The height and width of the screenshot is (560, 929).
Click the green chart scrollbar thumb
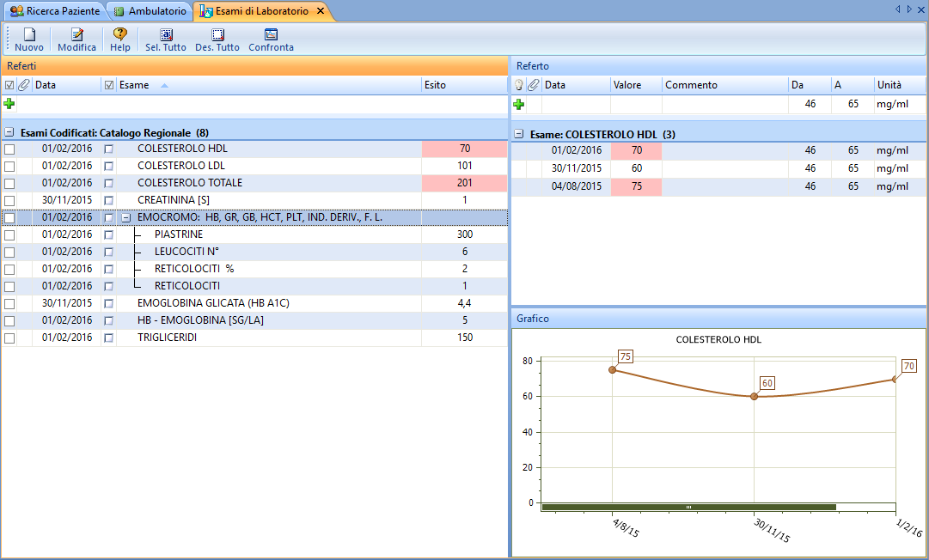(x=688, y=508)
